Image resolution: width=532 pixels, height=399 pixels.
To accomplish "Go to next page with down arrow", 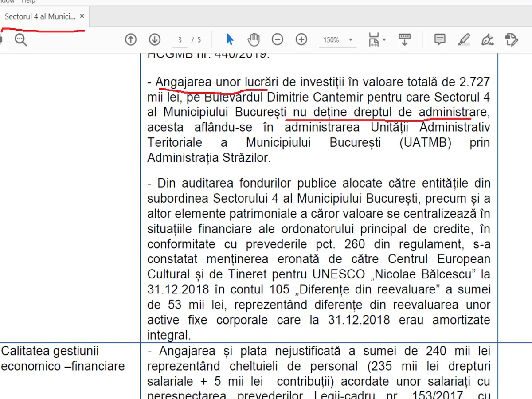I will pos(154,40).
